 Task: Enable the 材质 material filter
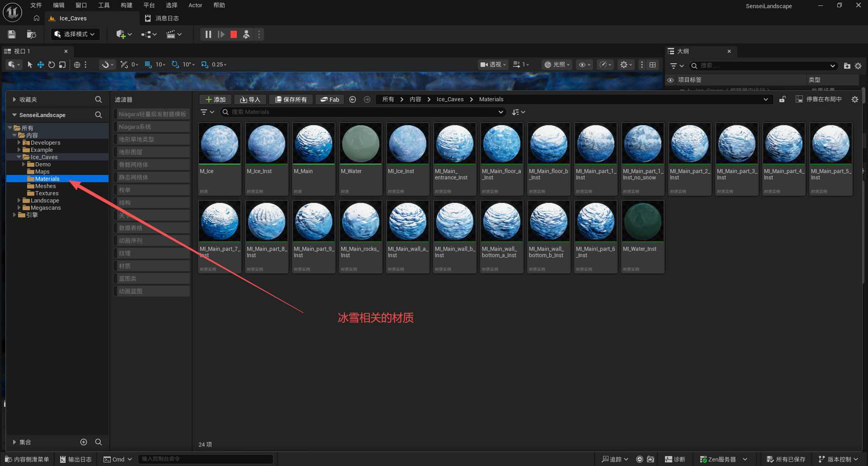(151, 266)
